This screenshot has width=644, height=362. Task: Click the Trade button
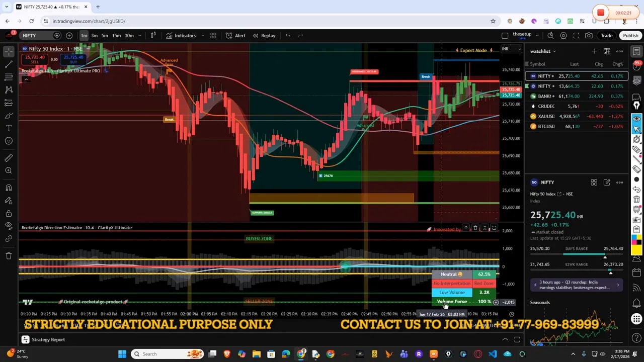[606, 36]
